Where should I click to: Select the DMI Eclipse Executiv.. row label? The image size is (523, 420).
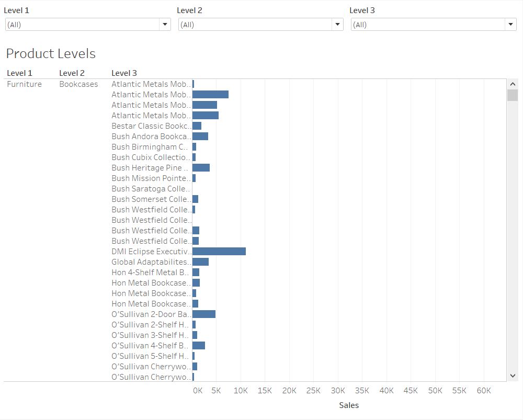point(152,252)
